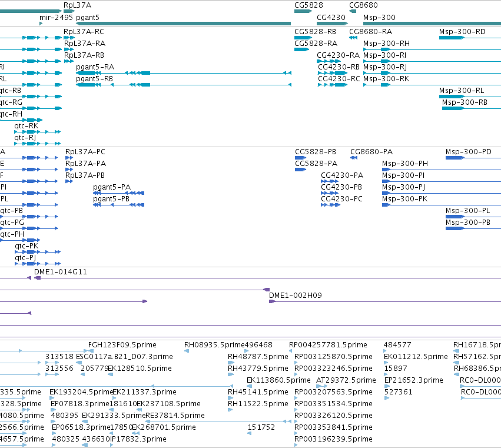The width and height of the screenshot is (501, 448).
Task: Select protein label CG4230-PA
Action: (x=342, y=175)
